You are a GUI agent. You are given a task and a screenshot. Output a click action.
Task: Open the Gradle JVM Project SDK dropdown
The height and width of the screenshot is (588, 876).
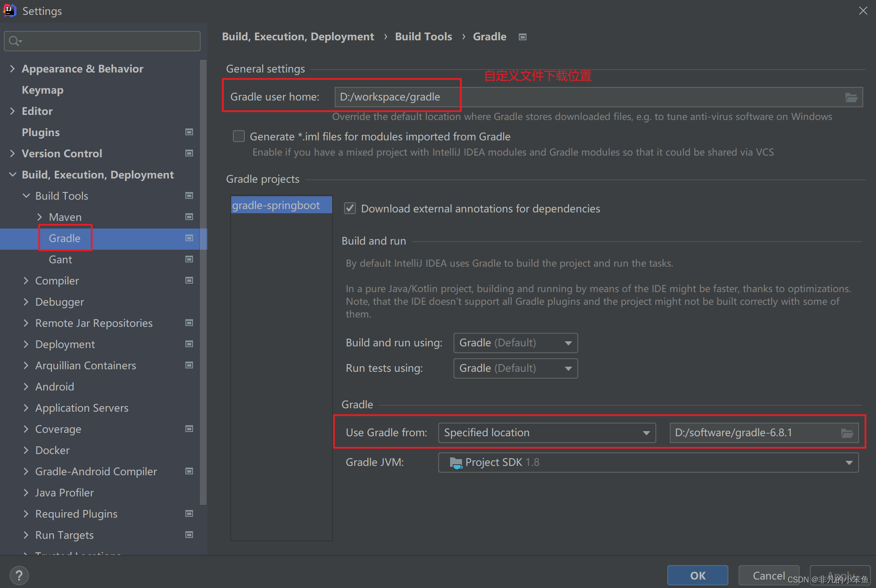click(648, 463)
